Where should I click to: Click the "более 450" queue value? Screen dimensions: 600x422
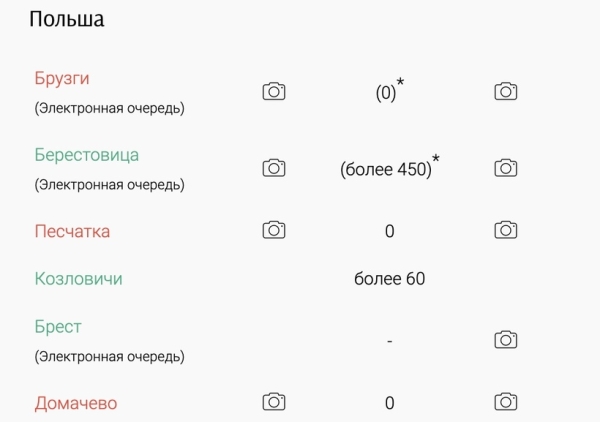click(x=386, y=169)
